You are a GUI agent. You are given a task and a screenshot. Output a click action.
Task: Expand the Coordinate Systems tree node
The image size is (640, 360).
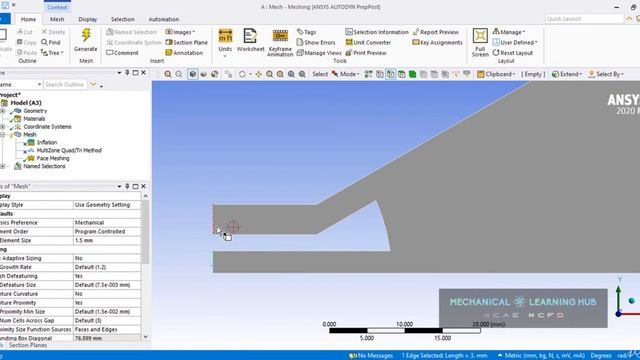point(3,127)
